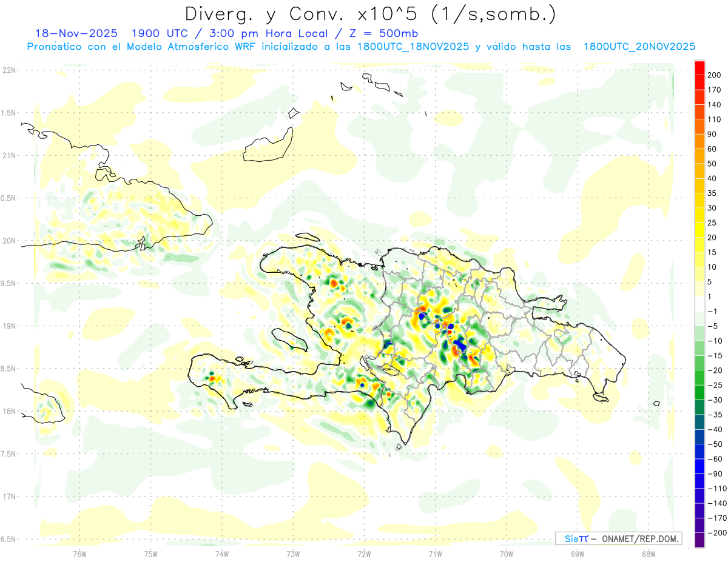Click the '-30' color scale value
Image resolution: width=728 pixels, height=562 pixels.
715,400
